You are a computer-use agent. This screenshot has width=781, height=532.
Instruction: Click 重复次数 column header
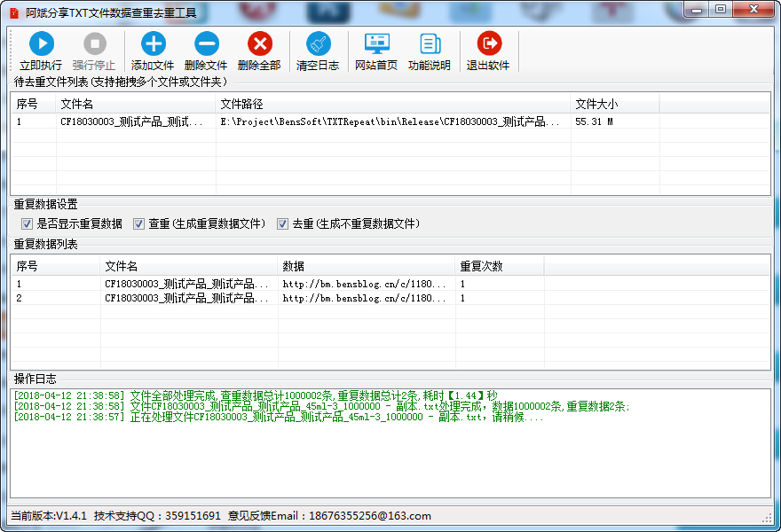[x=500, y=266]
